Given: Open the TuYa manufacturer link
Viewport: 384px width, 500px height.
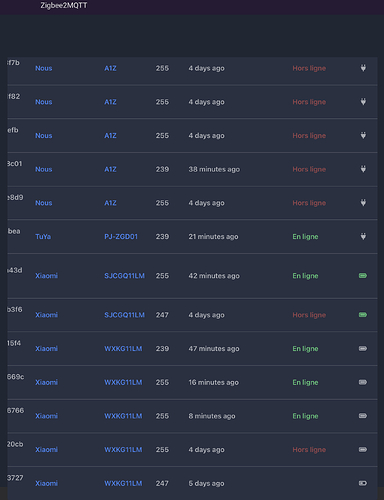Looking at the screenshot, I should pos(43,237).
